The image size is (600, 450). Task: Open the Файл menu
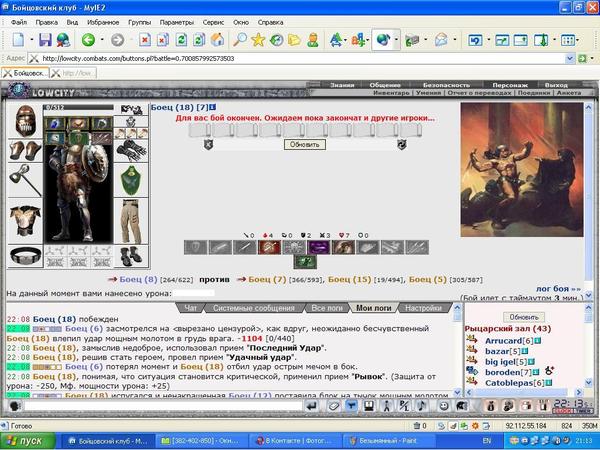coord(19,22)
